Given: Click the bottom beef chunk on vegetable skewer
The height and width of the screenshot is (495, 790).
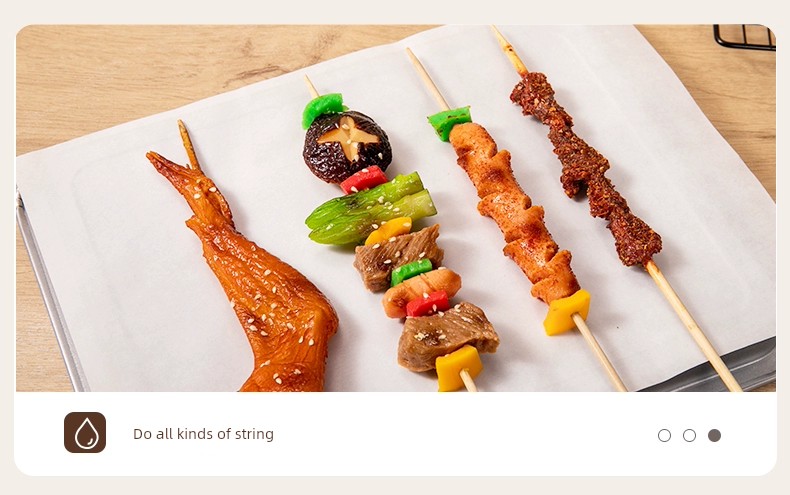Looking at the screenshot, I should (x=446, y=334).
